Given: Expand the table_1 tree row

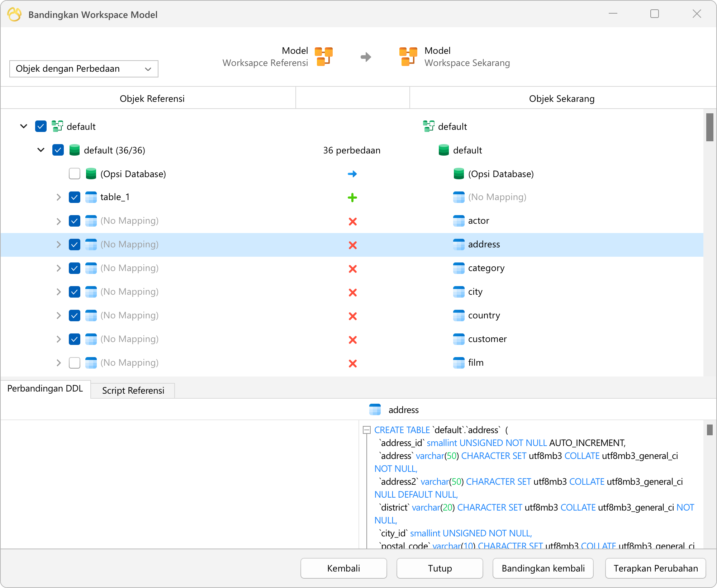Looking at the screenshot, I should pos(58,197).
